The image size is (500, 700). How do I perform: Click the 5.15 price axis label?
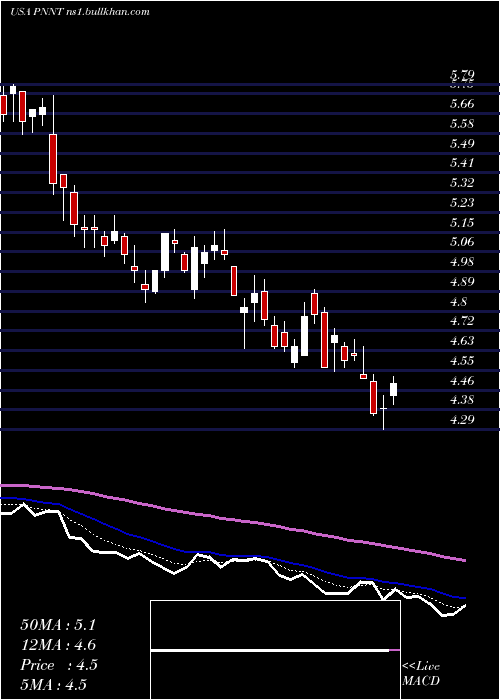click(x=462, y=222)
